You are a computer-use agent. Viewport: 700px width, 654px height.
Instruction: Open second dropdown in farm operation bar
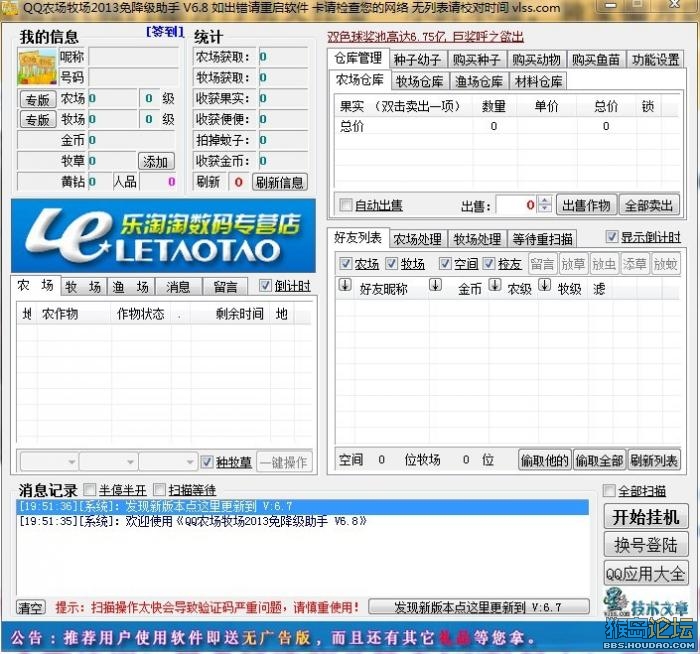[108, 462]
